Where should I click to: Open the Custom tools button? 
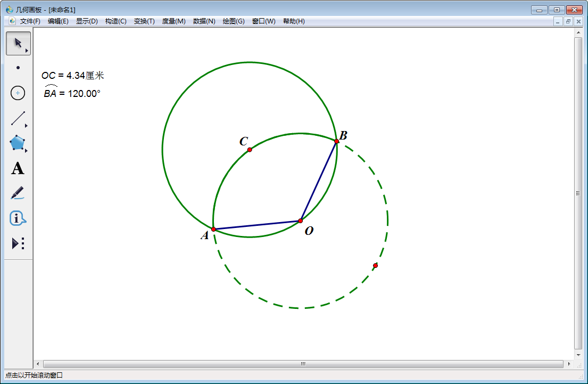pyautogui.click(x=18, y=243)
